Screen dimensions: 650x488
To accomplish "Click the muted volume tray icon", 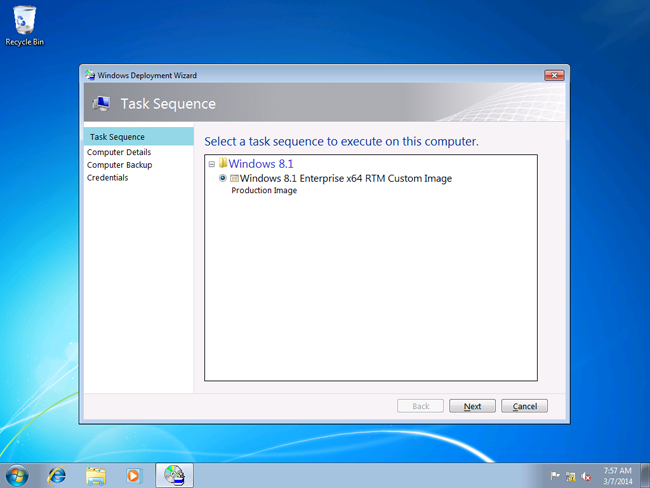I will pos(586,476).
